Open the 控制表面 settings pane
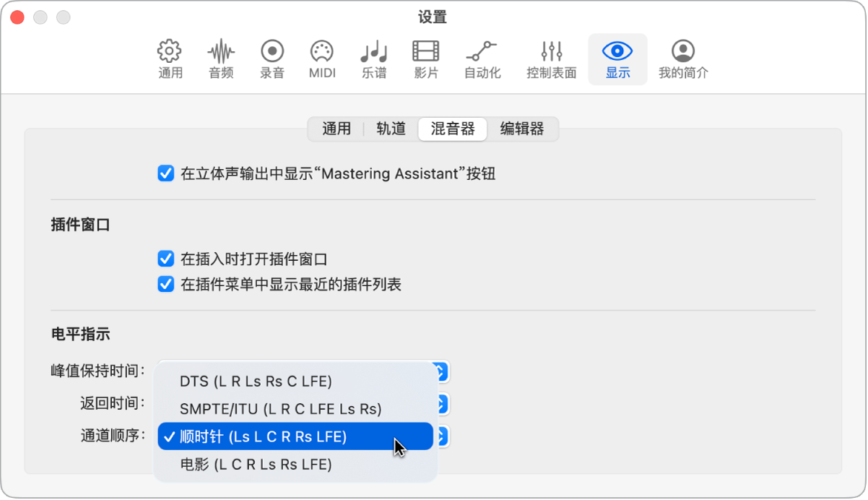868x500 pixels. coord(551,58)
